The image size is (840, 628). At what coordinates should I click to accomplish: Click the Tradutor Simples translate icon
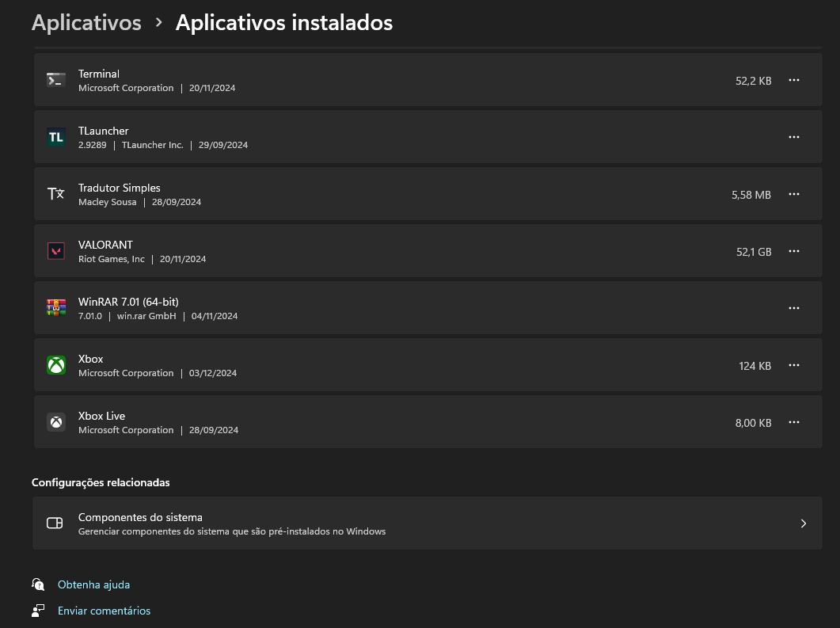(x=55, y=194)
